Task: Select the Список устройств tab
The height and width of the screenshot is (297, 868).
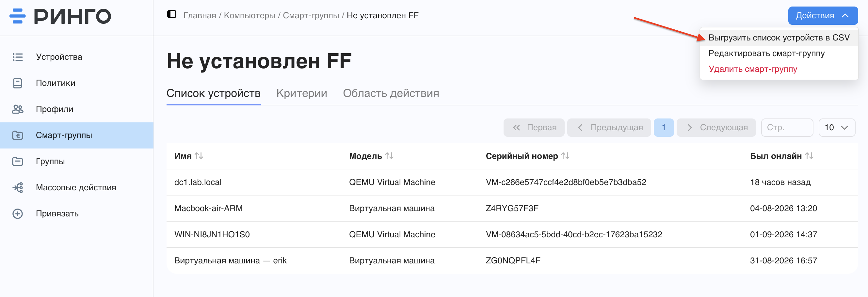Action: pos(214,93)
